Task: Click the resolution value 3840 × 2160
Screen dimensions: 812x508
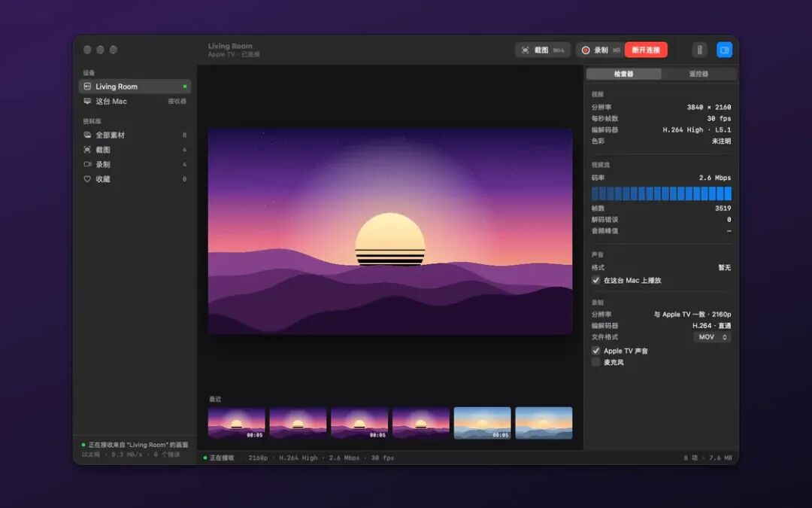Action: (x=708, y=108)
